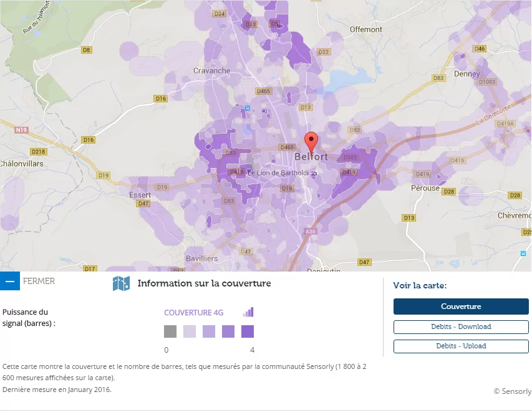
Task: Click the N19 road badge on the map
Action: tap(21, 130)
